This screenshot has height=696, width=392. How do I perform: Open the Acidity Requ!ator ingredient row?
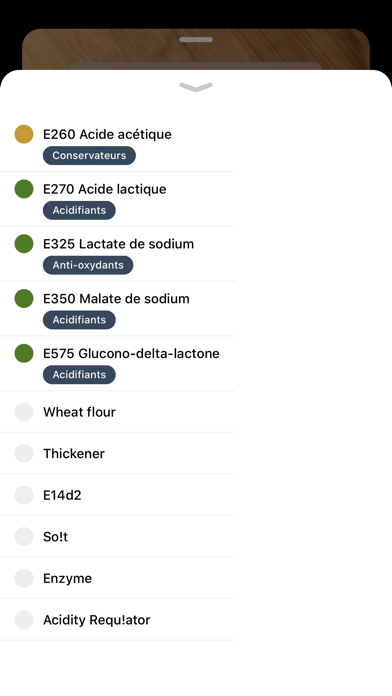point(117,620)
